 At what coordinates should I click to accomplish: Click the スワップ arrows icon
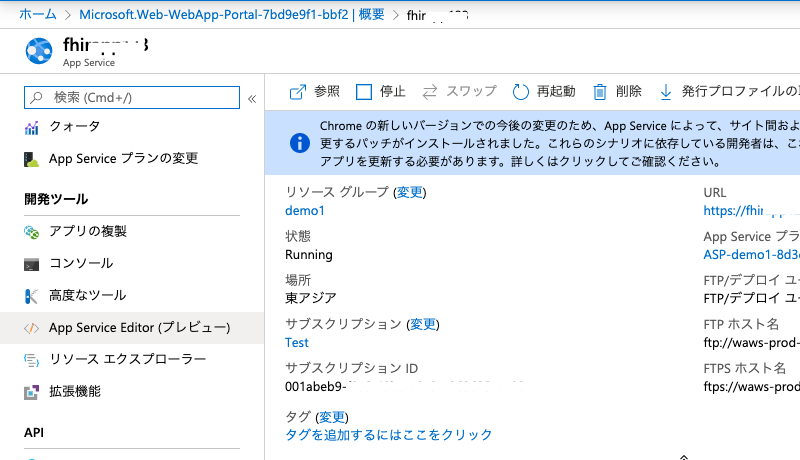(x=430, y=92)
